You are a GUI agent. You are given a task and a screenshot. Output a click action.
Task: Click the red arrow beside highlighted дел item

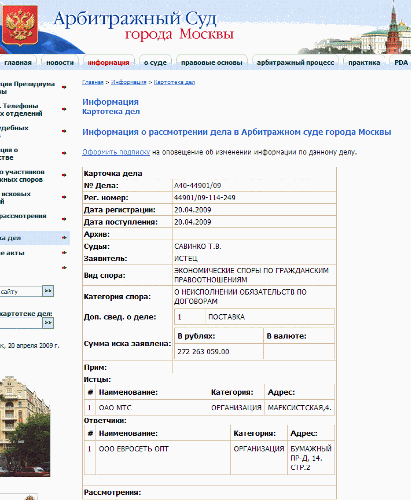point(64,238)
